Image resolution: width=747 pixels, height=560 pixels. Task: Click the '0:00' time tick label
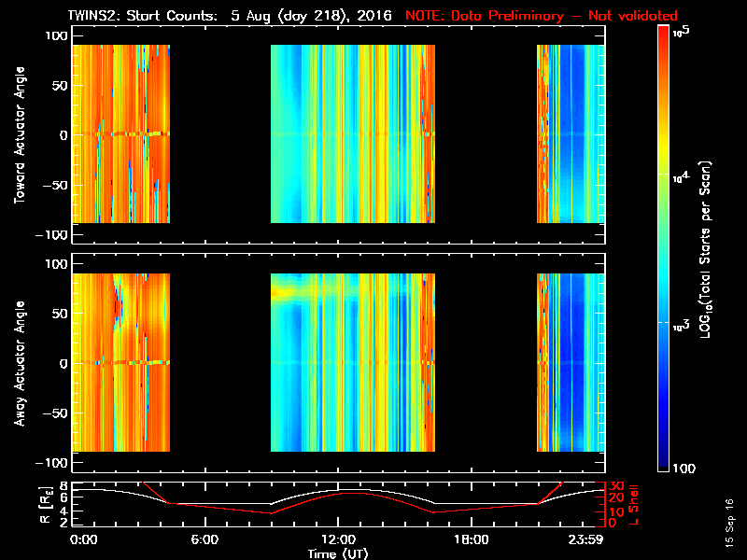coord(84,540)
